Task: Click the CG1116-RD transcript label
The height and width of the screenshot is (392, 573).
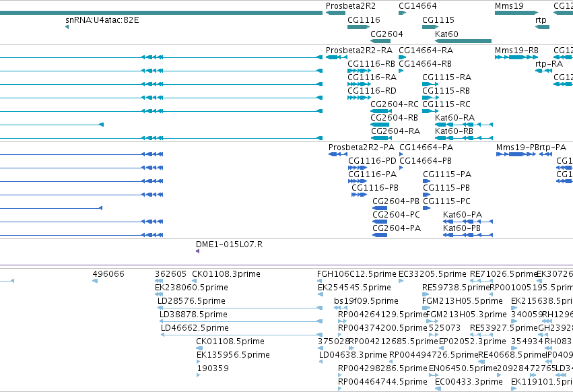Action: click(372, 91)
